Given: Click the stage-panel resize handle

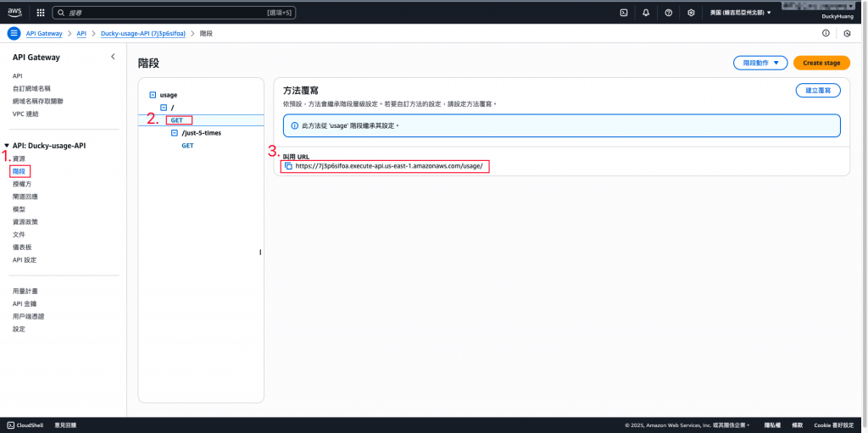Looking at the screenshot, I should [260, 252].
